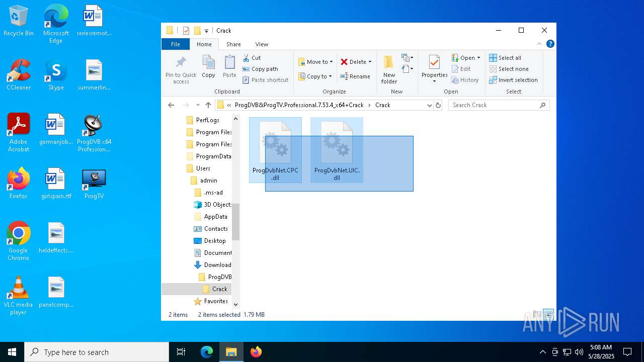Screen dimensions: 644x362
Task: Collapse the ribbon with chevron
Action: (x=540, y=44)
